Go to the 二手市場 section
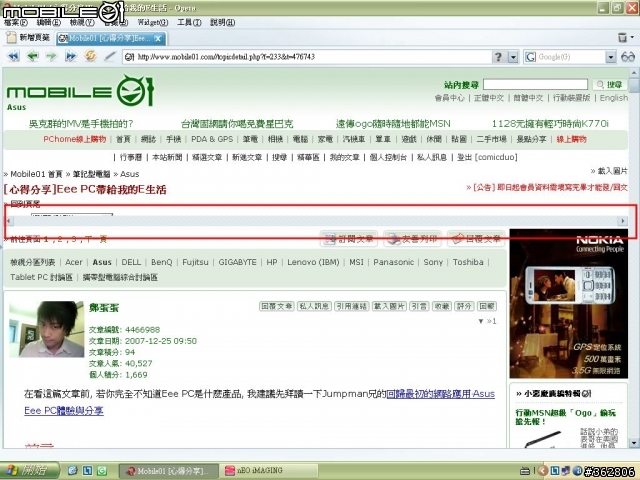Screen dimensions: 640x480 point(491,139)
